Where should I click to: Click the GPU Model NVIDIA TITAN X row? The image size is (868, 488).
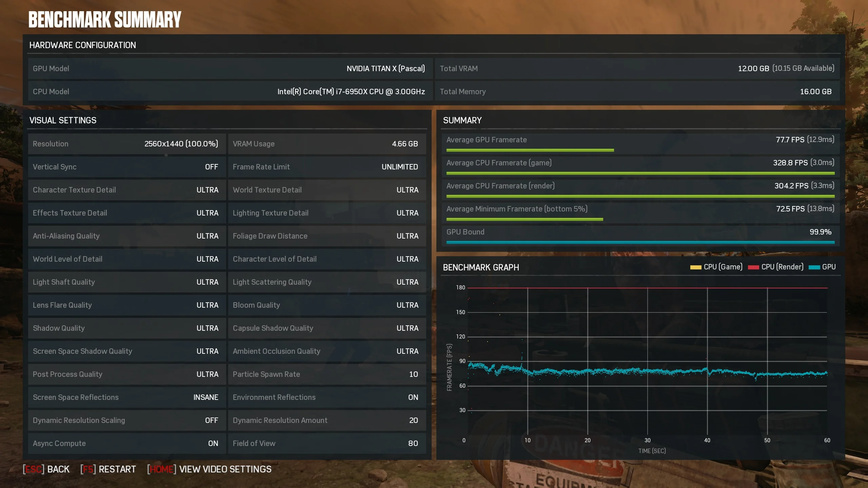pyautogui.click(x=230, y=69)
